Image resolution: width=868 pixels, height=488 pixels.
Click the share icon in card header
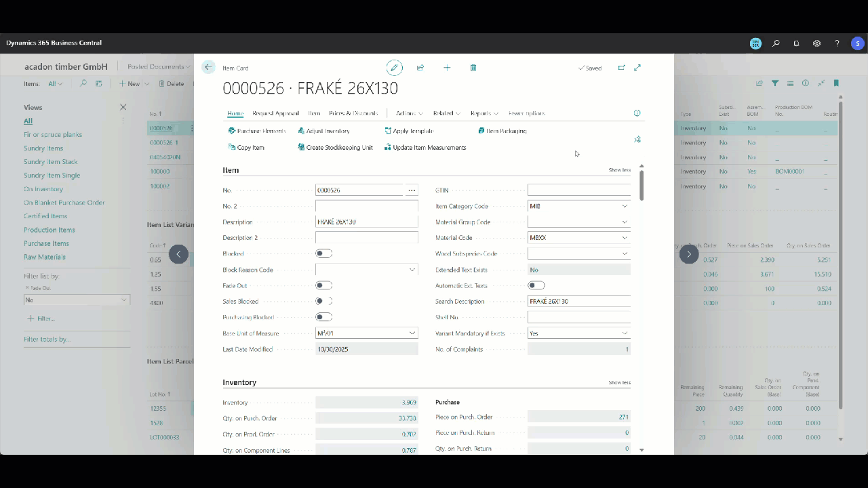point(420,68)
